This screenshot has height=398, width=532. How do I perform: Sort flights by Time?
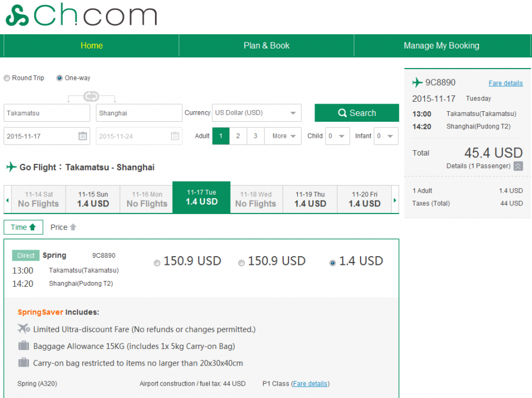click(24, 227)
